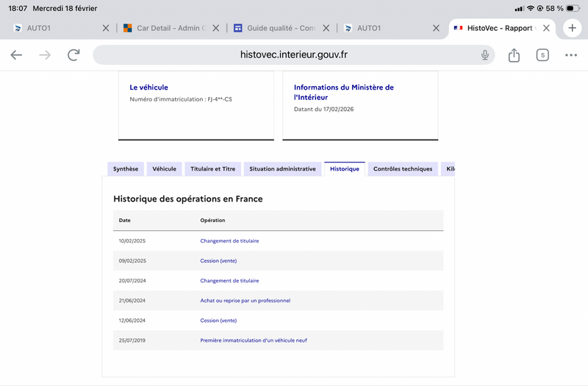Close the Car Detail - Admin tab
Viewport: 588px width, 386px height.
point(215,28)
